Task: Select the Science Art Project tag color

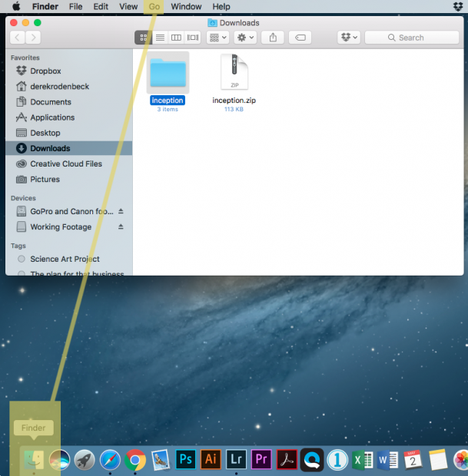Action: click(x=22, y=259)
